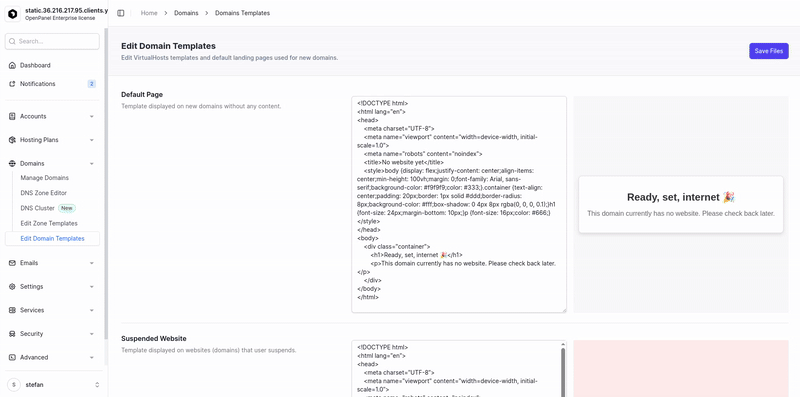Go to Home breadcrumb link

(149, 13)
